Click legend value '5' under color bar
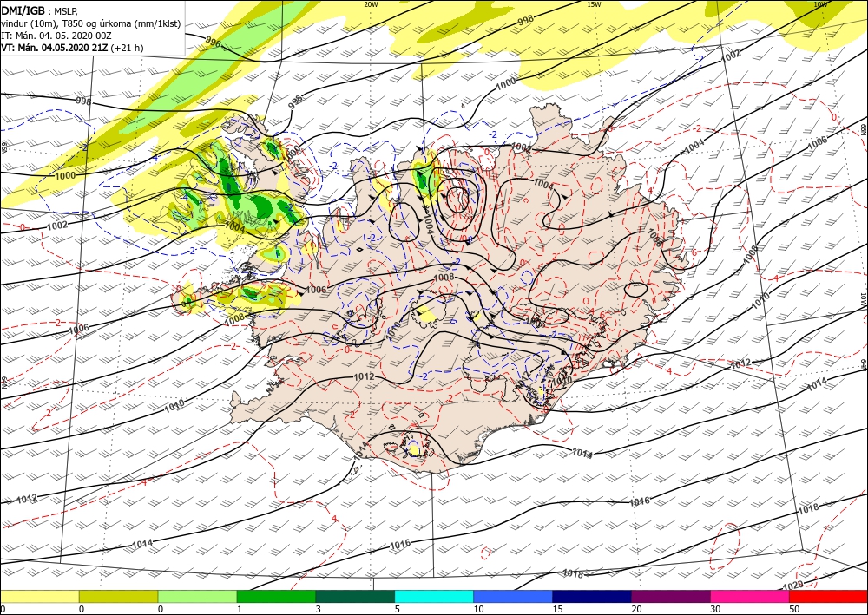Screen dimensions: 868x615 [x=397, y=609]
